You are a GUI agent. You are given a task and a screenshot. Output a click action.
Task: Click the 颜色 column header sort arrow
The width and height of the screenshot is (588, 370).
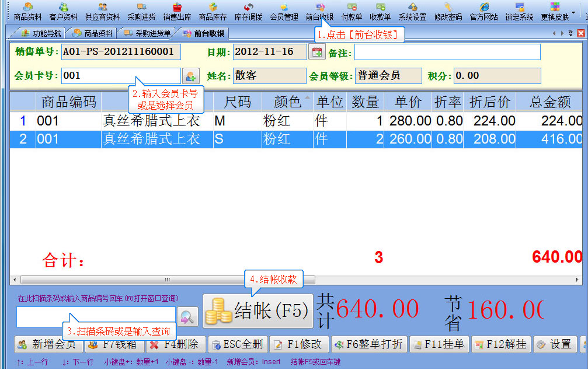(x=307, y=97)
